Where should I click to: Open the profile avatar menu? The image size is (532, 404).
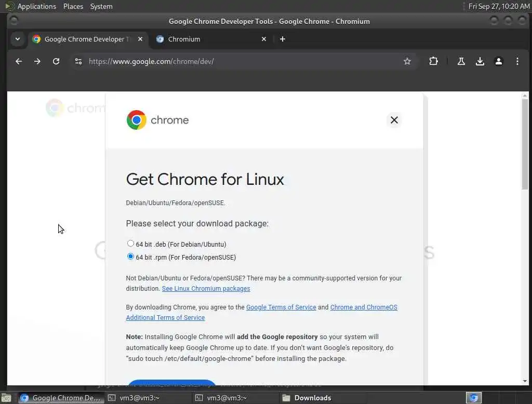tap(498, 61)
